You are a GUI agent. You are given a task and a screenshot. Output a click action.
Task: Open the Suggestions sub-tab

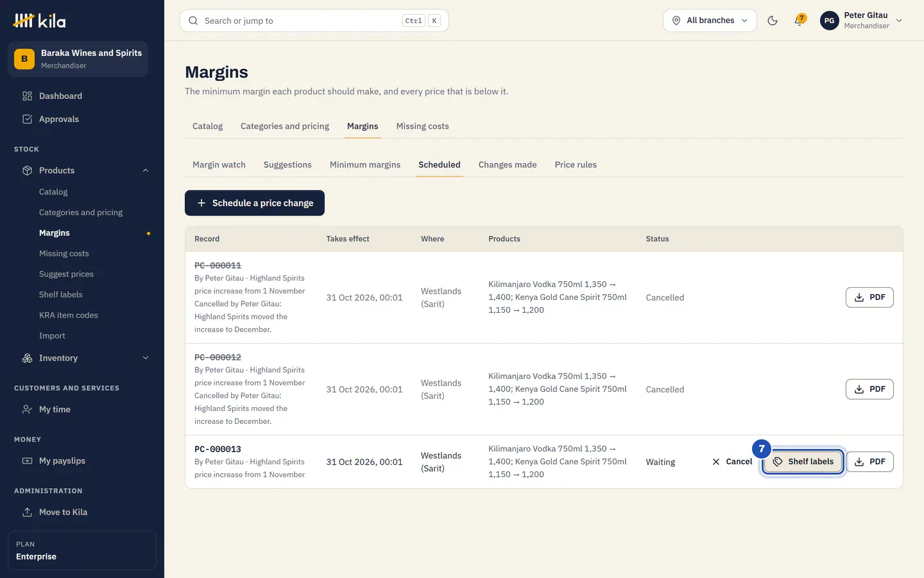tap(287, 165)
